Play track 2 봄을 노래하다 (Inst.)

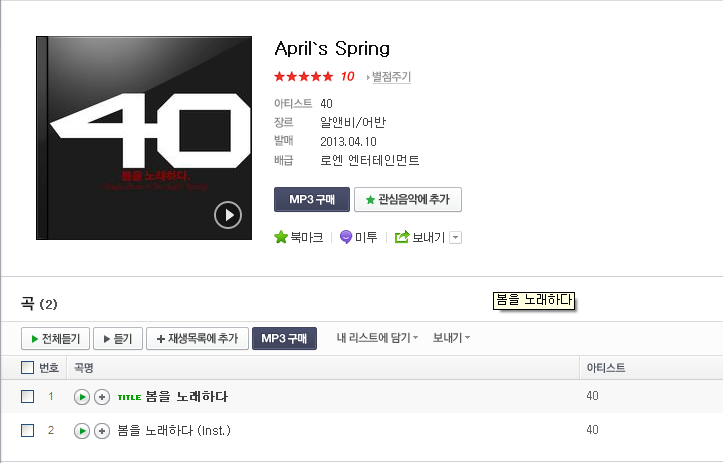point(82,431)
